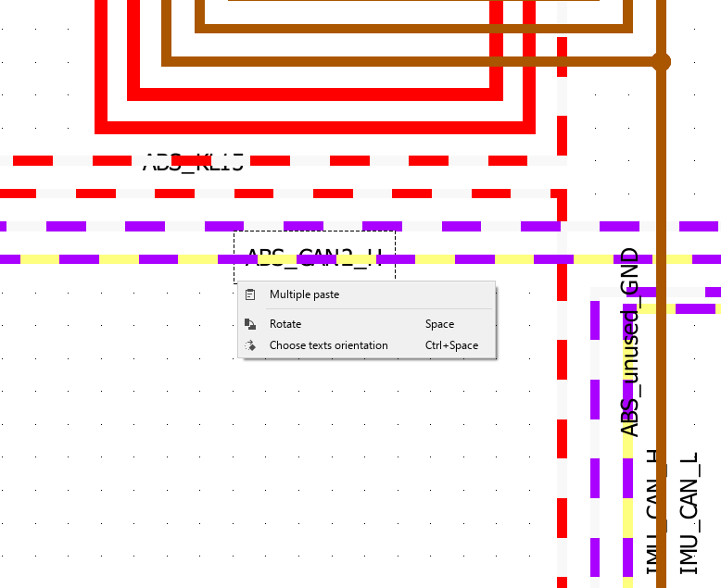Click the Multiple paste clipboard icon
The height and width of the screenshot is (588, 721).
(250, 294)
